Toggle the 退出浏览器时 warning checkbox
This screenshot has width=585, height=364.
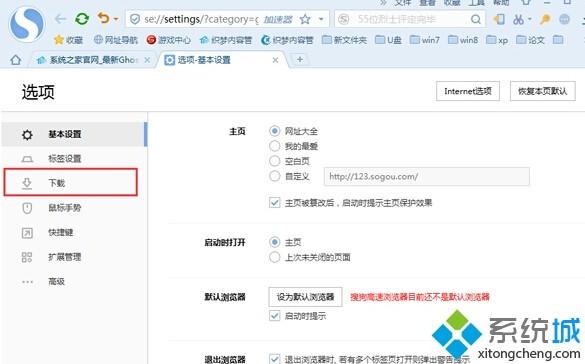[x=275, y=359]
